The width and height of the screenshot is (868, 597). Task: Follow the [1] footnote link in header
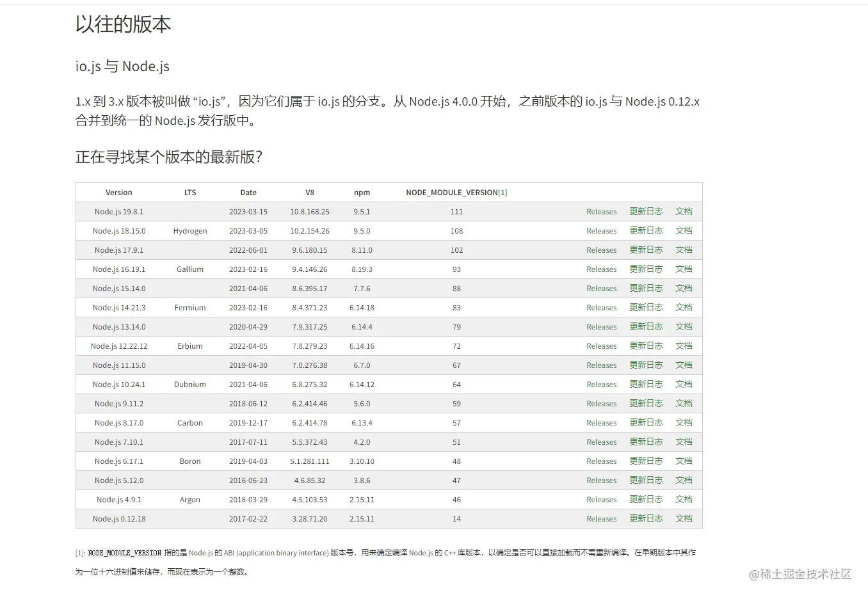click(x=502, y=193)
